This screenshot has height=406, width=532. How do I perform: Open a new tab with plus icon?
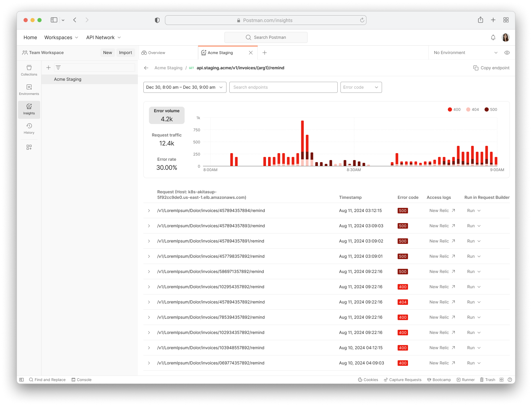tap(265, 53)
